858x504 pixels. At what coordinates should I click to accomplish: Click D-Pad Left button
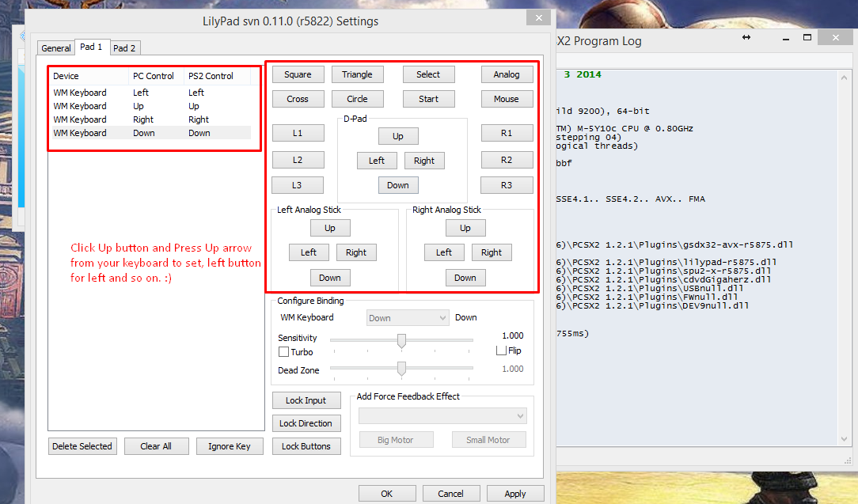click(377, 161)
